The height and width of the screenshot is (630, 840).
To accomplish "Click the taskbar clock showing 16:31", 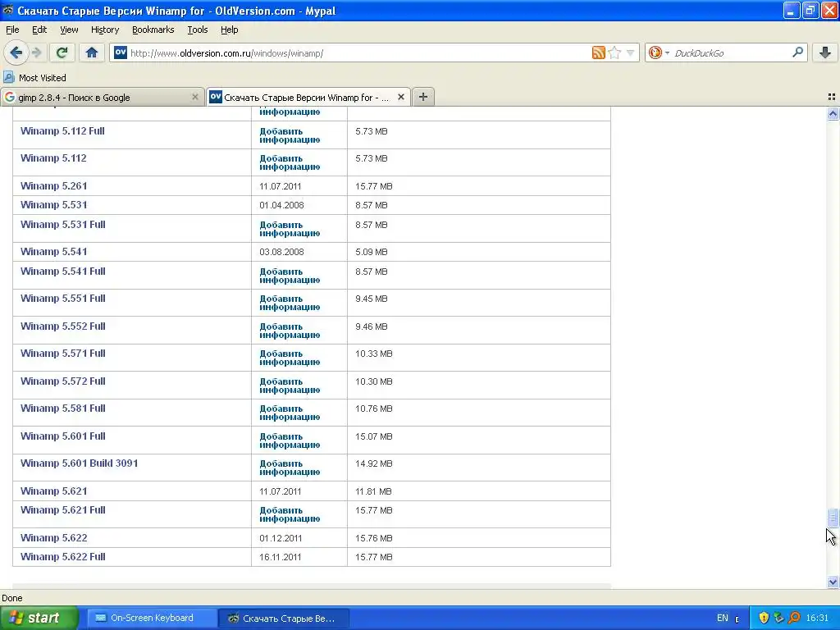I will click(817, 618).
